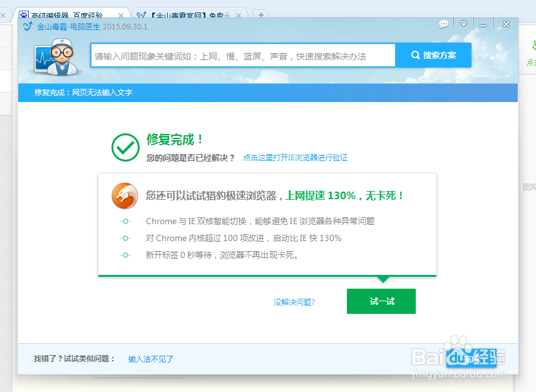Open the feedback chat bubble icon

click(x=443, y=24)
